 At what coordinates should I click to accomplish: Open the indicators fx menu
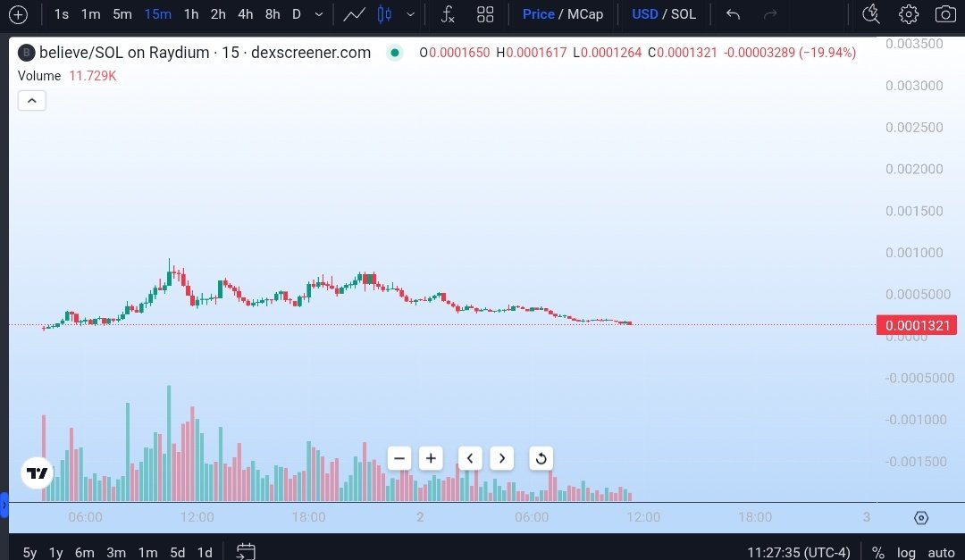point(448,14)
